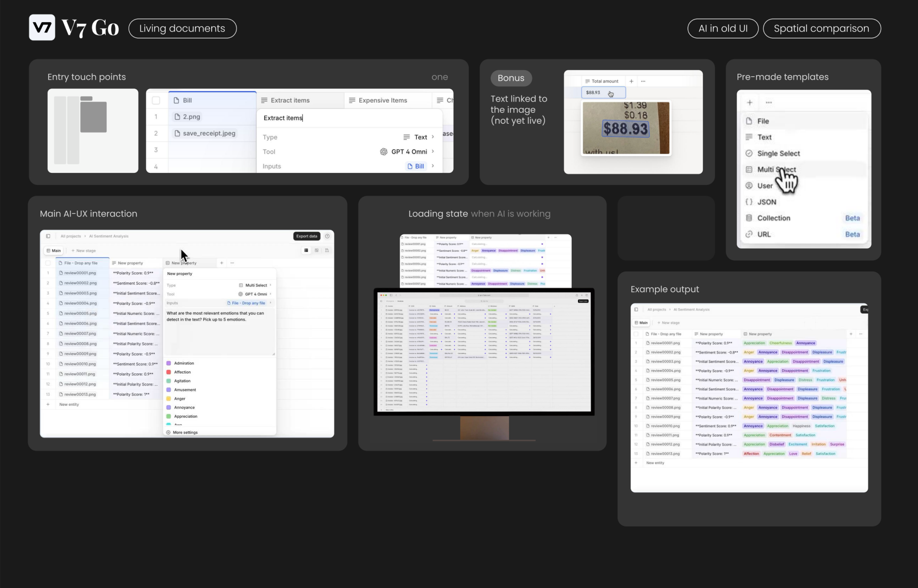Image resolution: width=918 pixels, height=588 pixels.
Task: Select Single Select from template menu
Action: tap(778, 153)
